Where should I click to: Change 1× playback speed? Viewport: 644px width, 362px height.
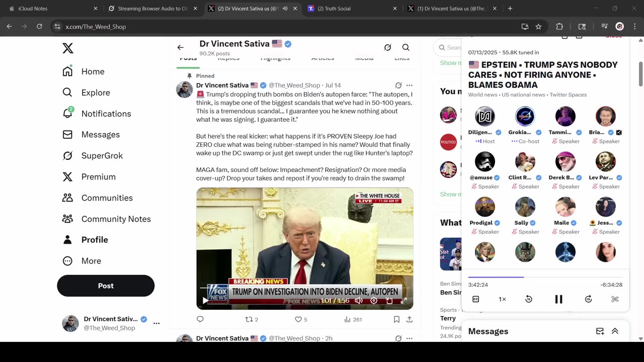click(502, 299)
